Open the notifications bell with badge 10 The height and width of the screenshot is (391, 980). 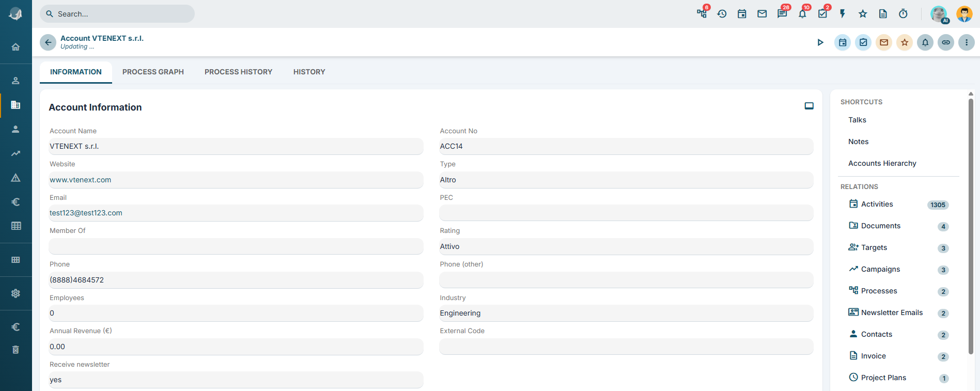point(802,14)
